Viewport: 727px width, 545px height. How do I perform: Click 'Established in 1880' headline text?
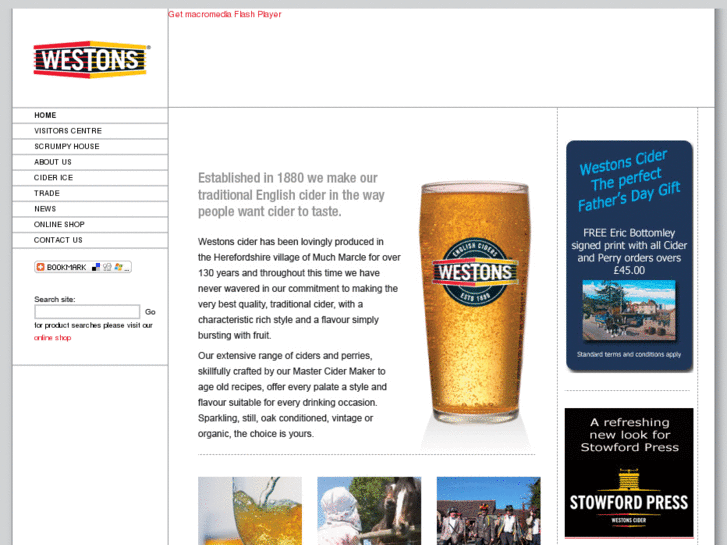pyautogui.click(x=291, y=195)
